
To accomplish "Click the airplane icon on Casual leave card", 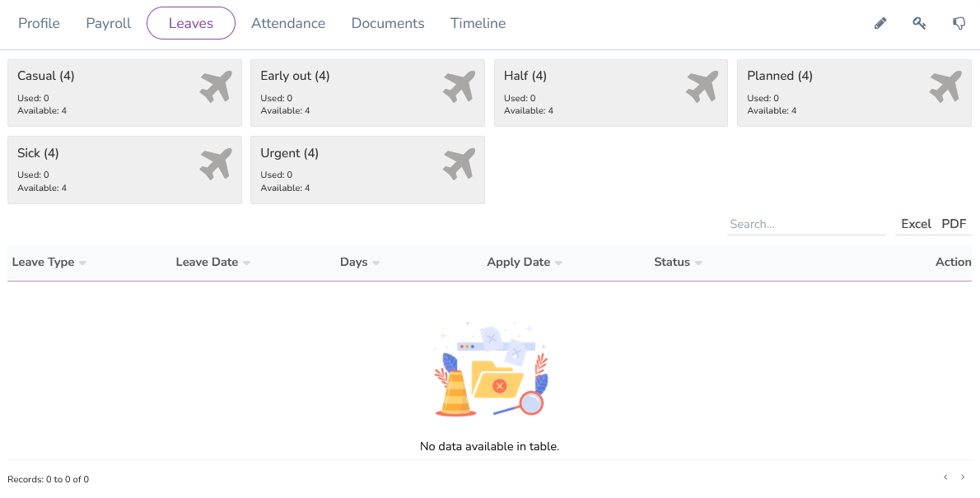I will 216,86.
